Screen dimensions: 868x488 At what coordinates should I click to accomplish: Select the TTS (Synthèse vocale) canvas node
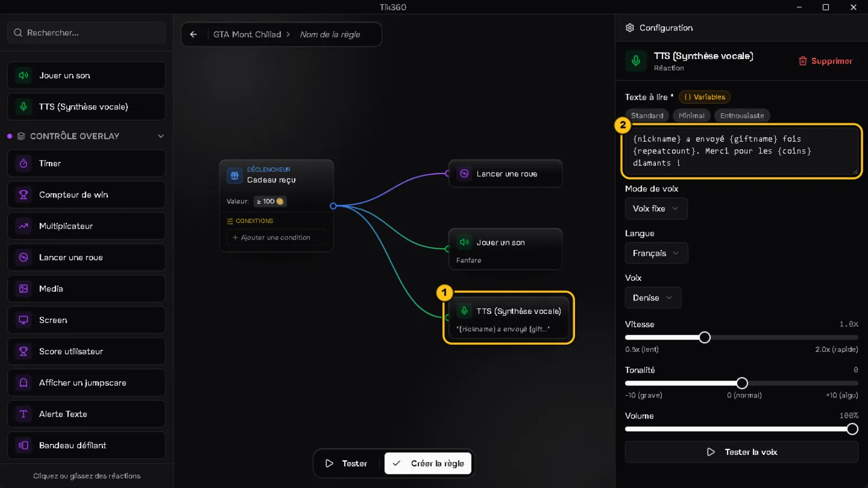pos(509,318)
